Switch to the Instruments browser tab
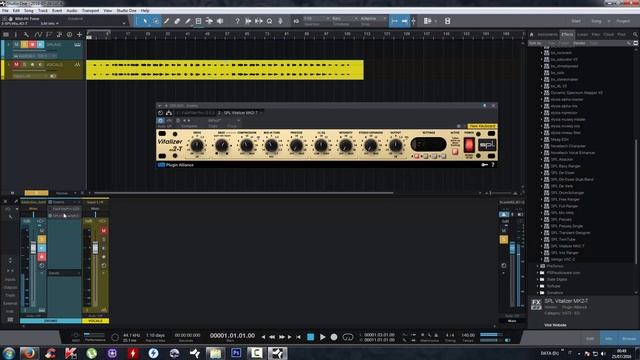The height and width of the screenshot is (360, 640). point(547,35)
